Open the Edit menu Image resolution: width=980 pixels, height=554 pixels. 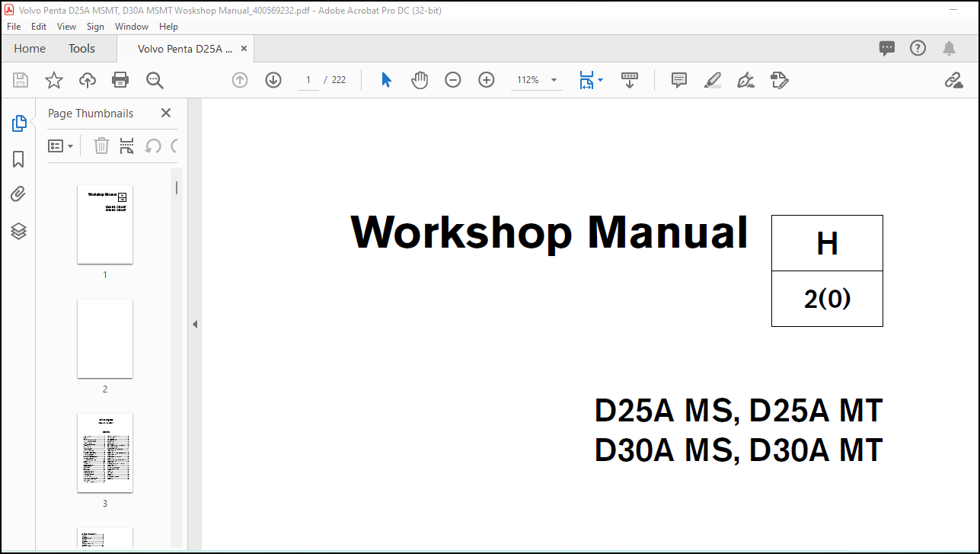[x=39, y=26]
